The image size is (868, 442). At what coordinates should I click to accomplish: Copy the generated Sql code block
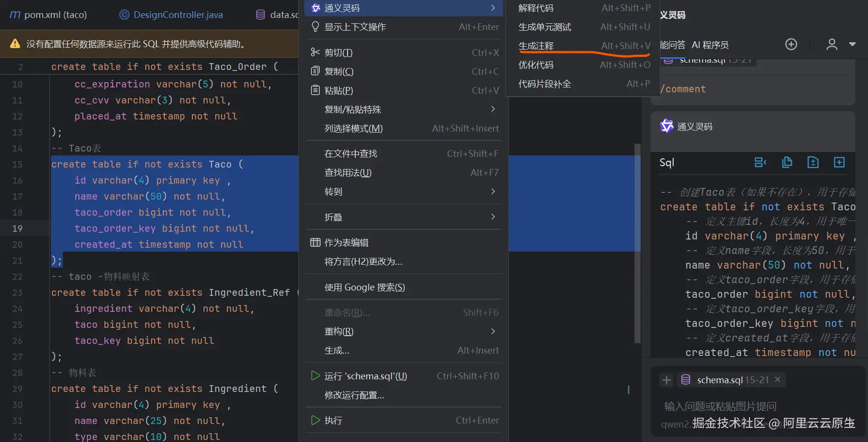(787, 162)
